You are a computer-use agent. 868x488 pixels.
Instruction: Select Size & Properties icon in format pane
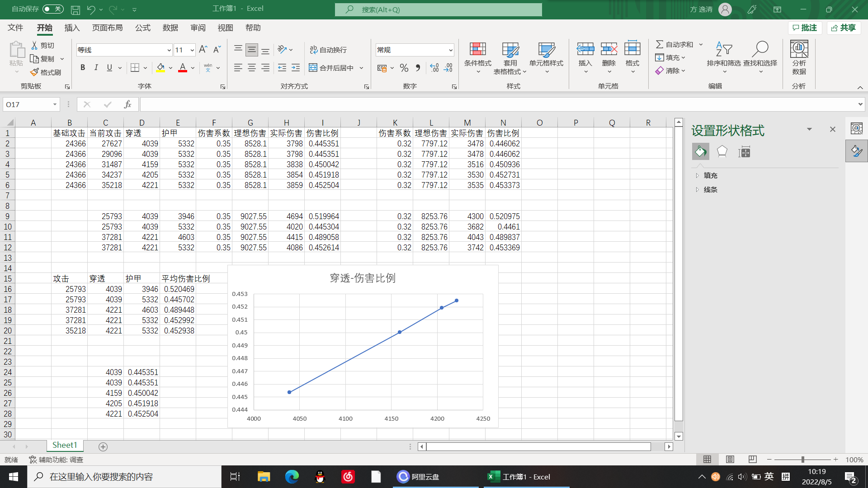tap(744, 152)
